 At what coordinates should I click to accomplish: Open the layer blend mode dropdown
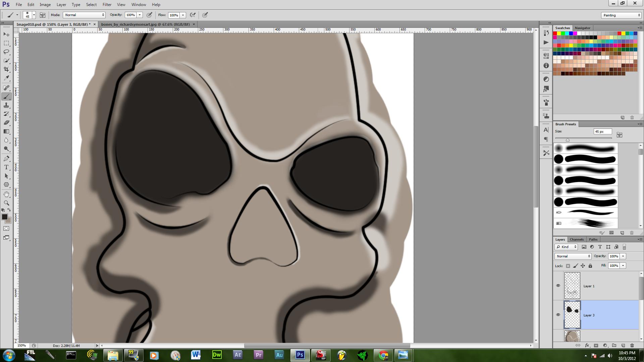[x=573, y=256]
